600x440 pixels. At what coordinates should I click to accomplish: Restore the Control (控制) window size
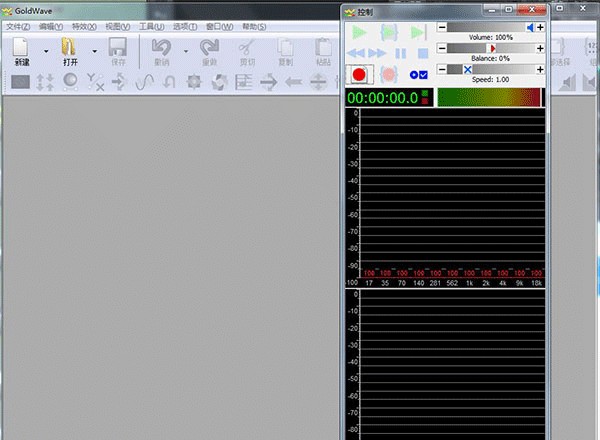click(509, 10)
